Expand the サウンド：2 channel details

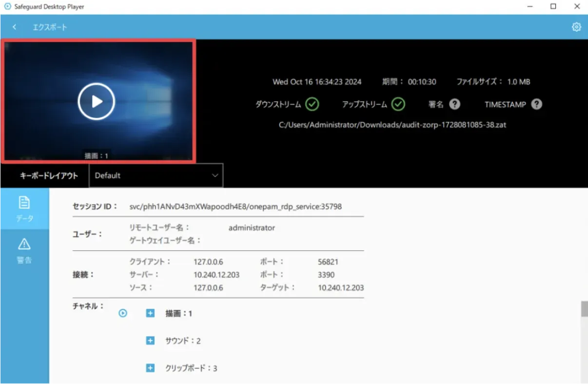[150, 341]
